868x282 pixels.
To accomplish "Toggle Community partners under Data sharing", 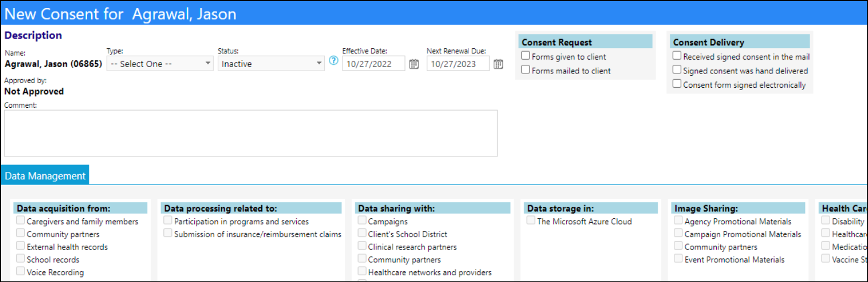I will pyautogui.click(x=362, y=258).
